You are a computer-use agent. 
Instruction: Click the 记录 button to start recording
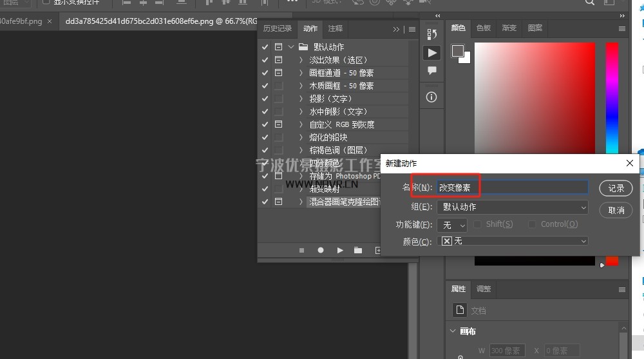(616, 188)
